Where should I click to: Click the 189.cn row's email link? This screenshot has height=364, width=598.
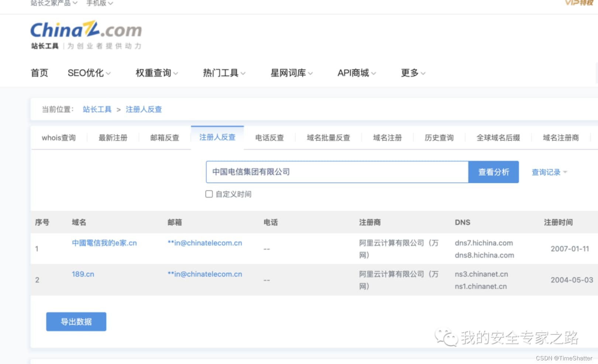(205, 274)
